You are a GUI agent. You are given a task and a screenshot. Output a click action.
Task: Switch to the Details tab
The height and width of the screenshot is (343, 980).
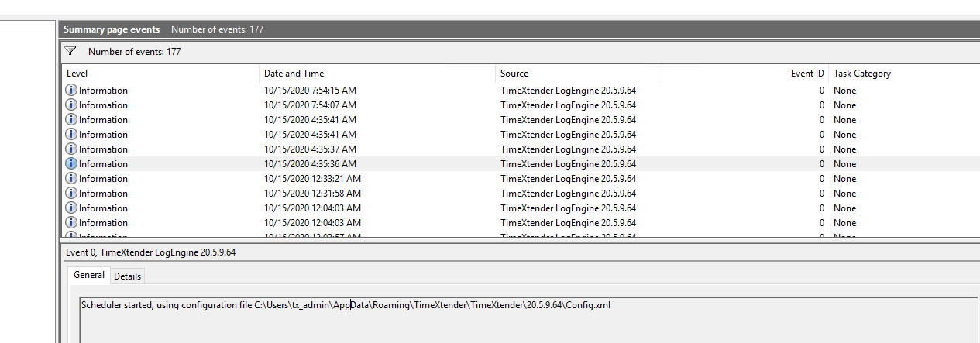[x=128, y=276]
